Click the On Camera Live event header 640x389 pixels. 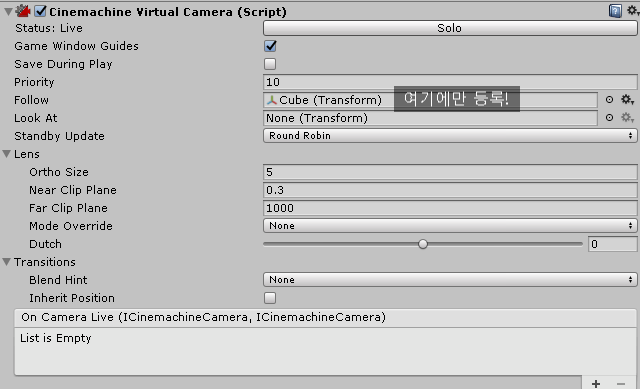point(325,318)
